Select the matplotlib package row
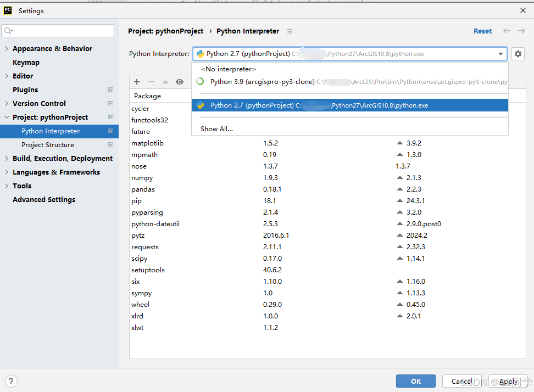534x392 pixels. (327, 143)
